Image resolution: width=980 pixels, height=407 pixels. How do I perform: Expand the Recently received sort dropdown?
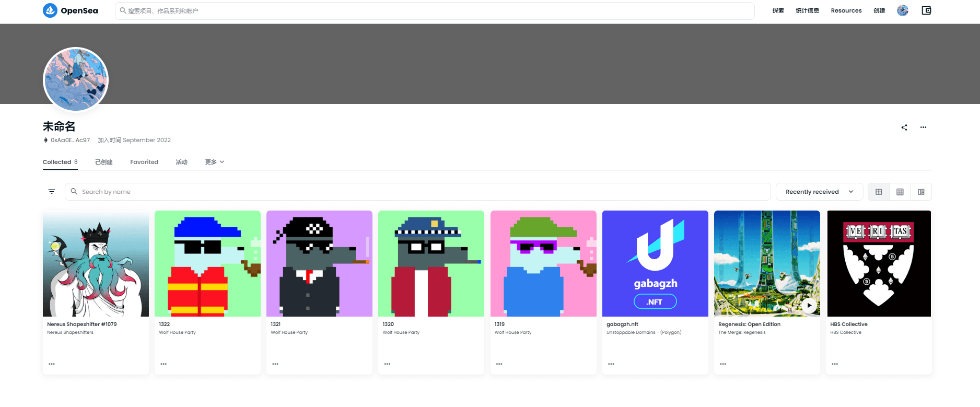[x=819, y=192]
